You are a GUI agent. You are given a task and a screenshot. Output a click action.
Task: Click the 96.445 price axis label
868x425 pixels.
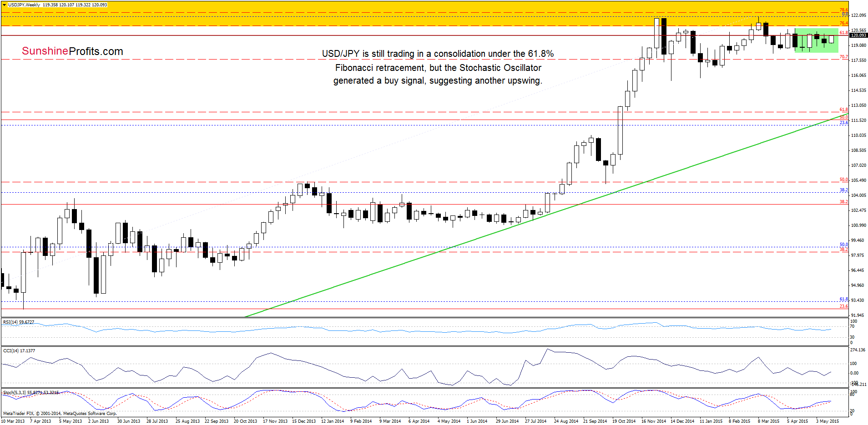click(x=858, y=270)
